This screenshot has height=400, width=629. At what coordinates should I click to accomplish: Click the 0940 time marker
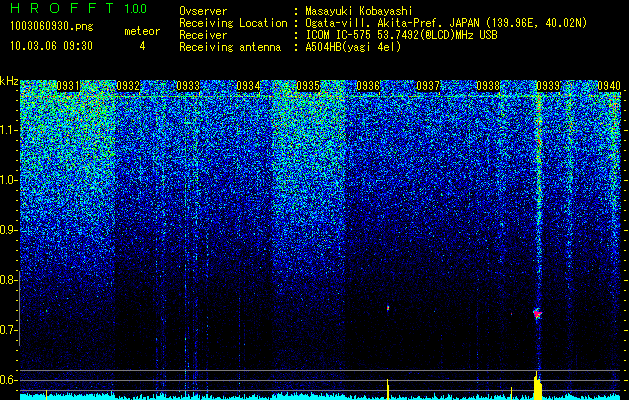pos(609,86)
